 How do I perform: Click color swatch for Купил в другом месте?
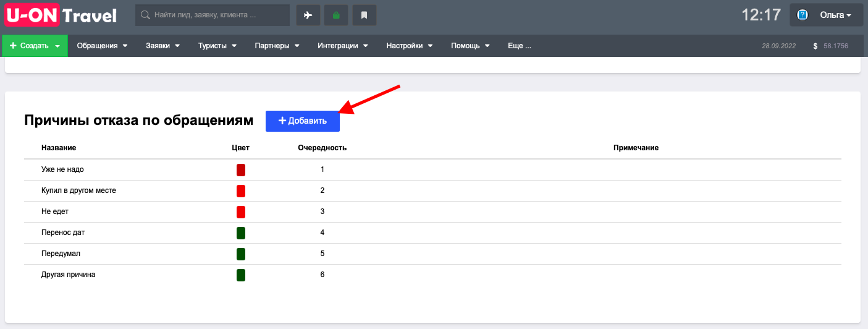(241, 190)
